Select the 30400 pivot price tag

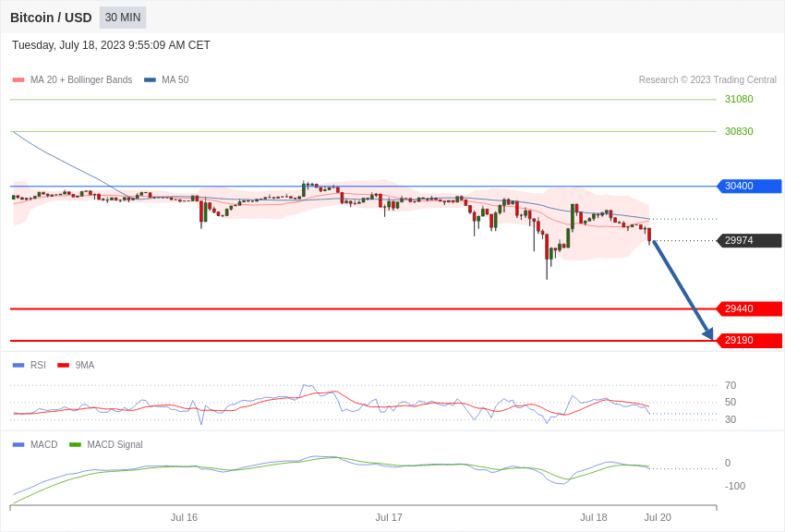tap(750, 187)
